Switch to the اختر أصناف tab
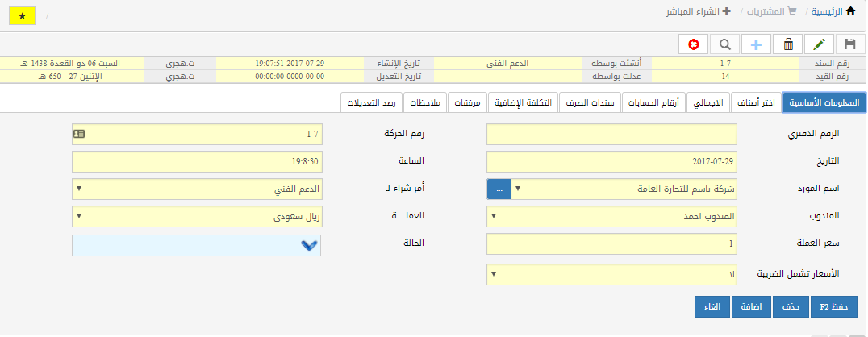868x337 pixels. click(x=757, y=103)
